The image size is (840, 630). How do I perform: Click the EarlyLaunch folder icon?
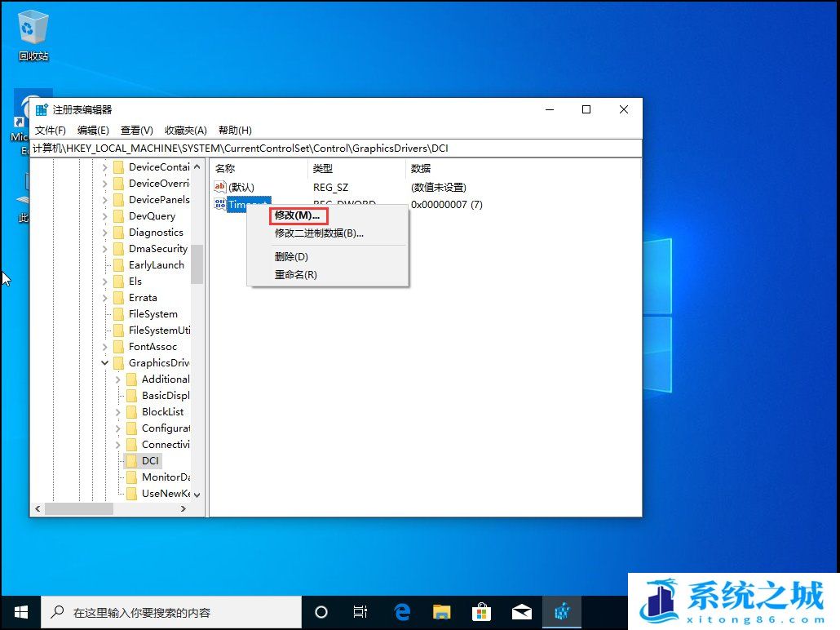pyautogui.click(x=119, y=265)
